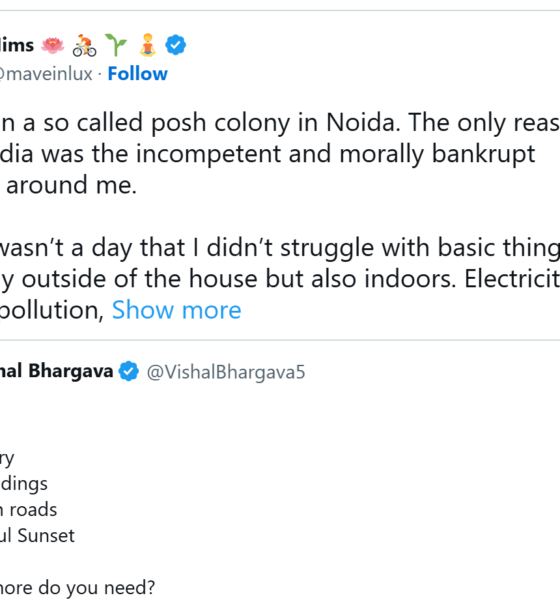
Task: Expand the tweet with Show more
Action: coord(176,310)
